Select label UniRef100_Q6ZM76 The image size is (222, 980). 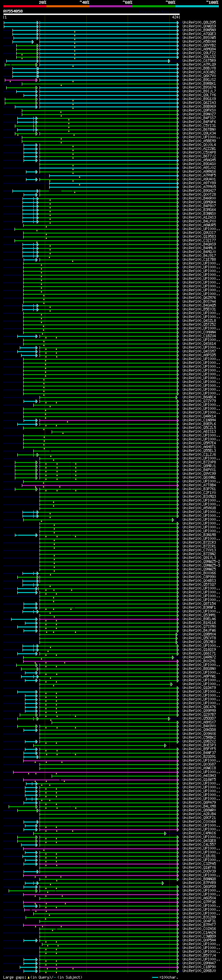coord(199,298)
